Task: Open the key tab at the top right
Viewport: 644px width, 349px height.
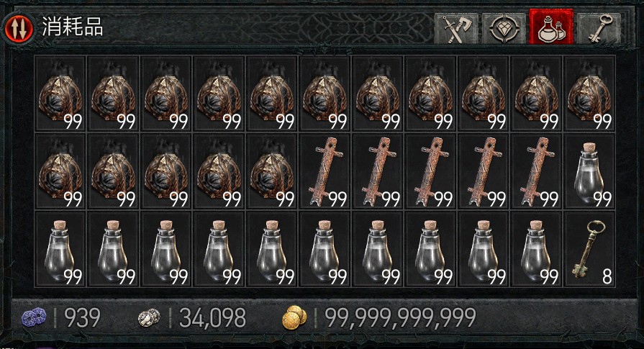Action: pyautogui.click(x=599, y=28)
